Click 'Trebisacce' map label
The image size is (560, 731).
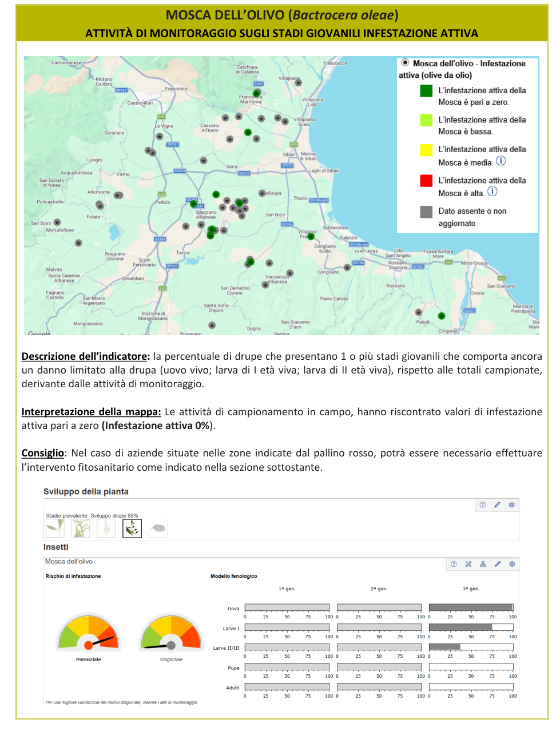click(335, 63)
